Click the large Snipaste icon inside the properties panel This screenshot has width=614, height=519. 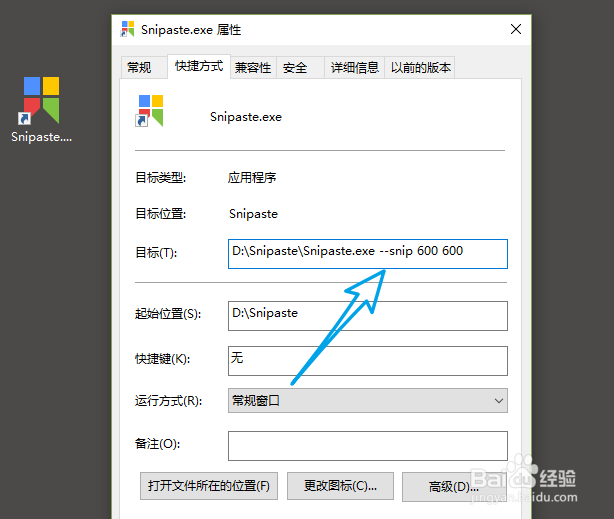coord(149,111)
